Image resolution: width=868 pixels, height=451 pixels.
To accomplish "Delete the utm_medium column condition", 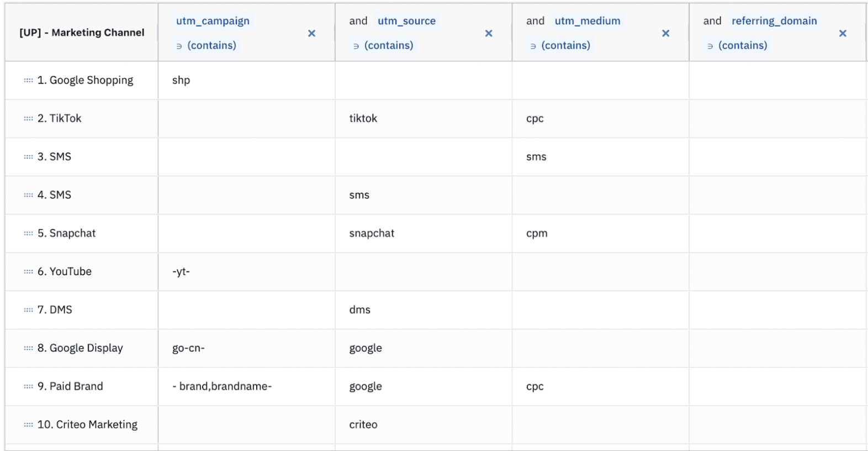I will coord(665,33).
